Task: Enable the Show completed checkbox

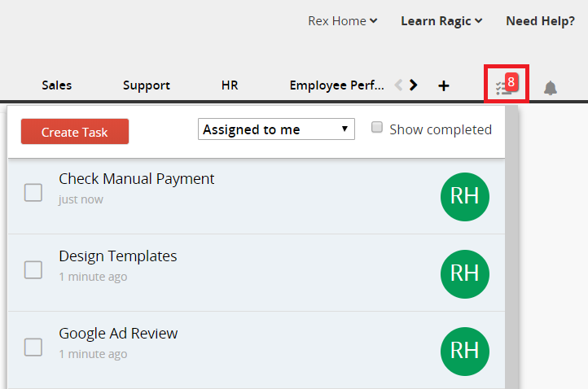Action: 377,128
